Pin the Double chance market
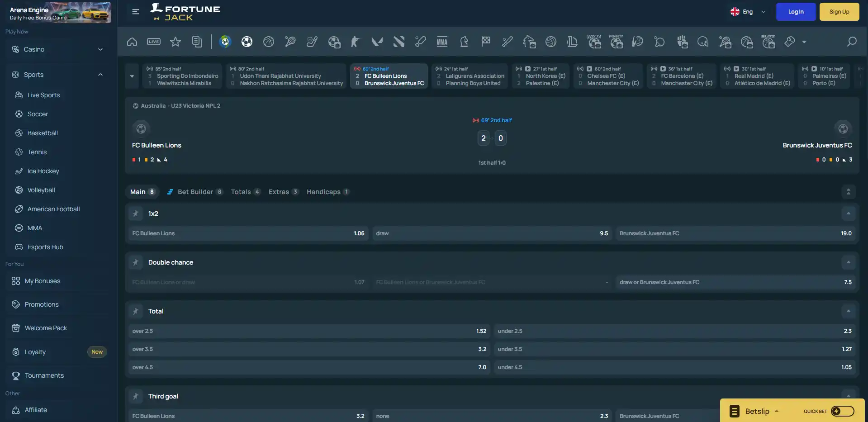This screenshot has height=422, width=868. [135, 262]
